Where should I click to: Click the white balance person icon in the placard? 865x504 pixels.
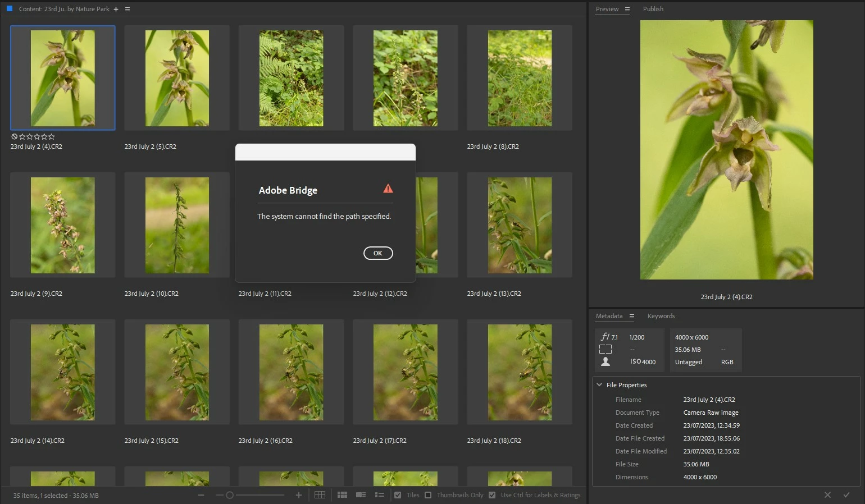click(605, 362)
